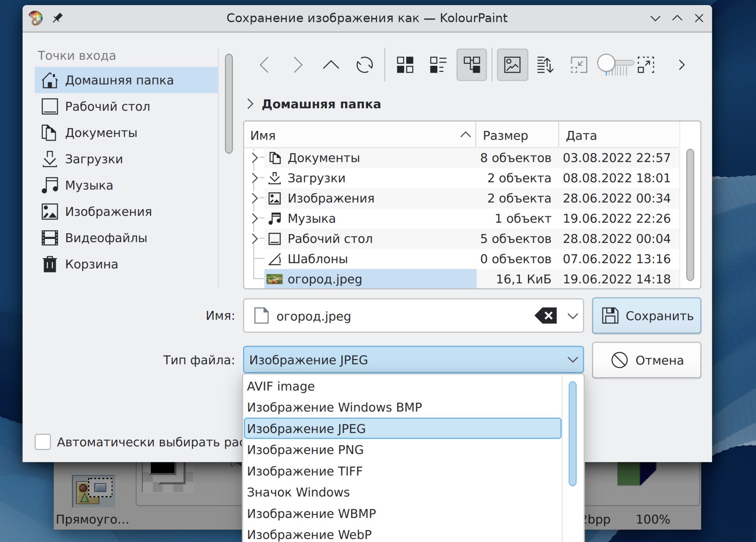Click the places panel scrollbar
This screenshot has height=542, width=756.
click(x=229, y=103)
